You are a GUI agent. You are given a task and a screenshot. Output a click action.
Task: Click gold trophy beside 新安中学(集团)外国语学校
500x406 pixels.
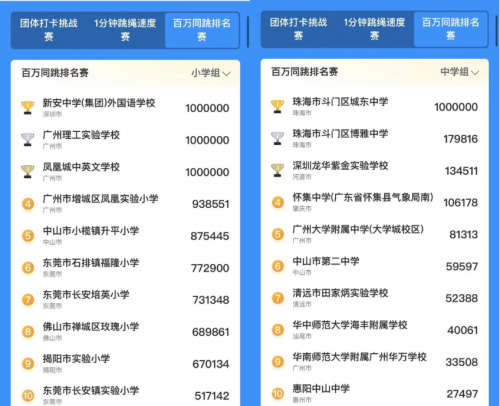coord(28,108)
